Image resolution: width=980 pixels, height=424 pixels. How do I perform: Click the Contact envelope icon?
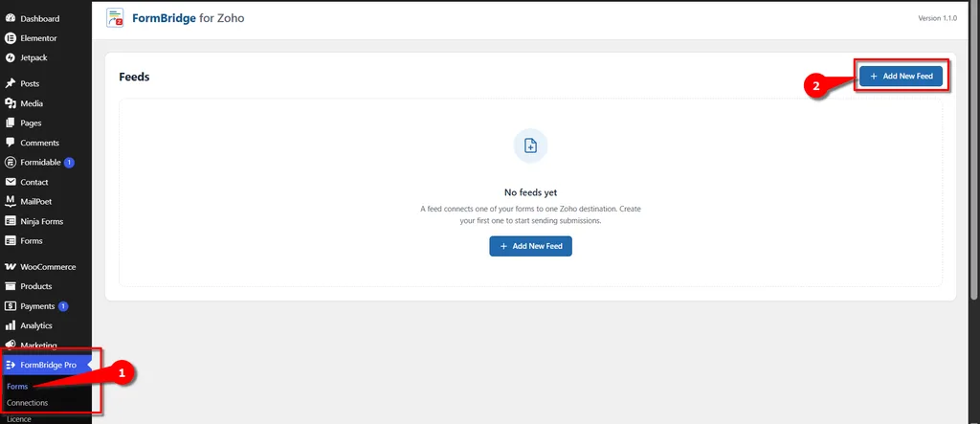10,182
